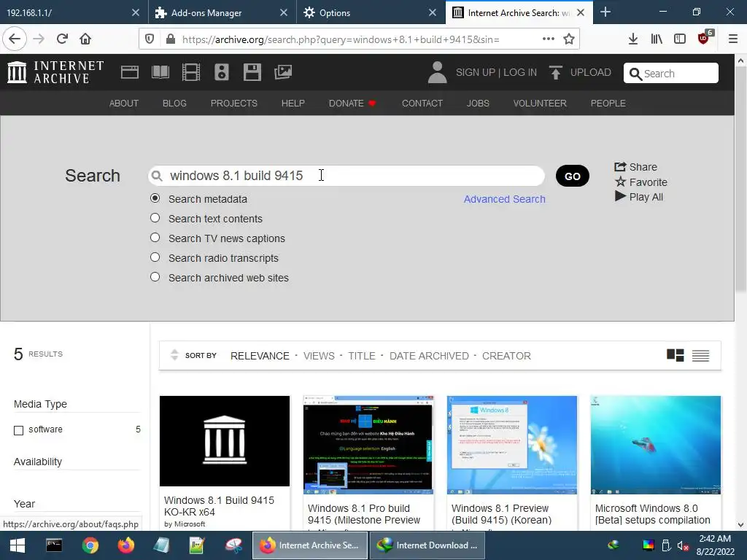Open the HELP menu item

(x=293, y=104)
